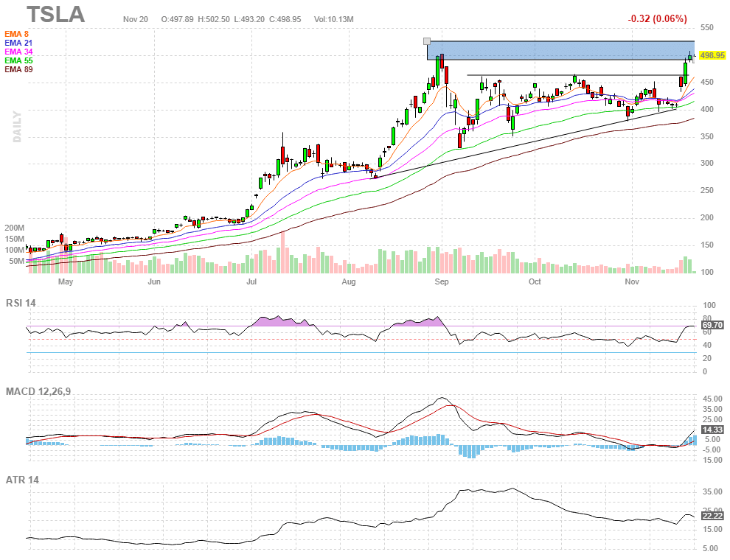Click the low price L:493.20
730x560 pixels.
249,19
